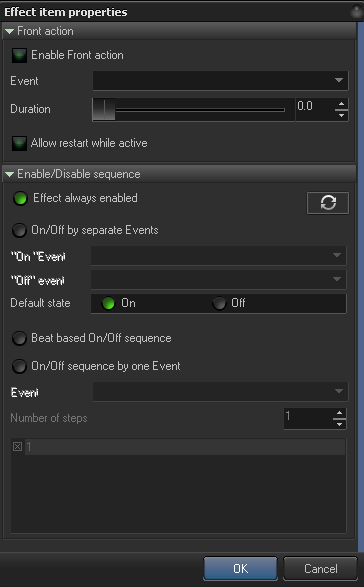Increase Number of steps with up arrow
This screenshot has width=364, height=587.
pyautogui.click(x=339, y=413)
